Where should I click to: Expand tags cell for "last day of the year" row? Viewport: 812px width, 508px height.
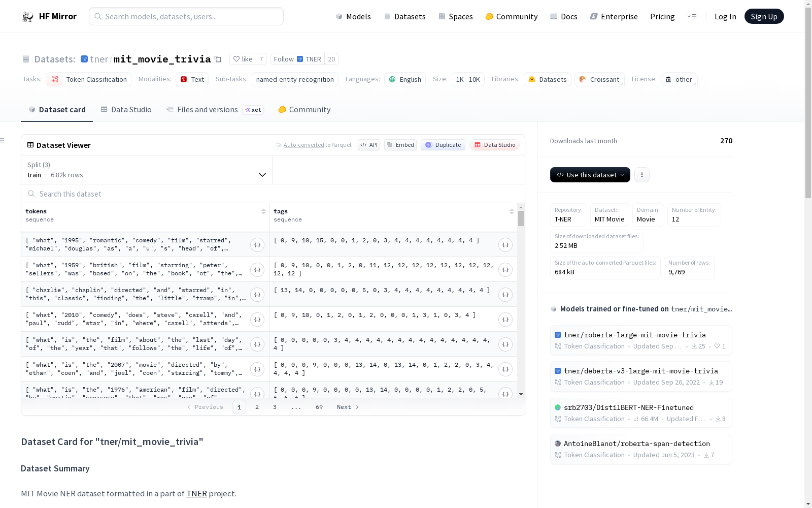[x=505, y=344]
